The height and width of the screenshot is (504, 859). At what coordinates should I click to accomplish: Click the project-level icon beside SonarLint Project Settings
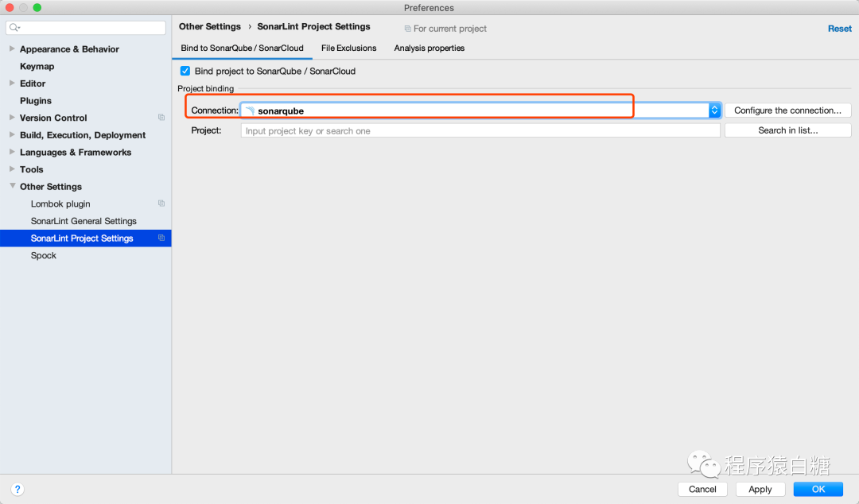click(x=161, y=238)
